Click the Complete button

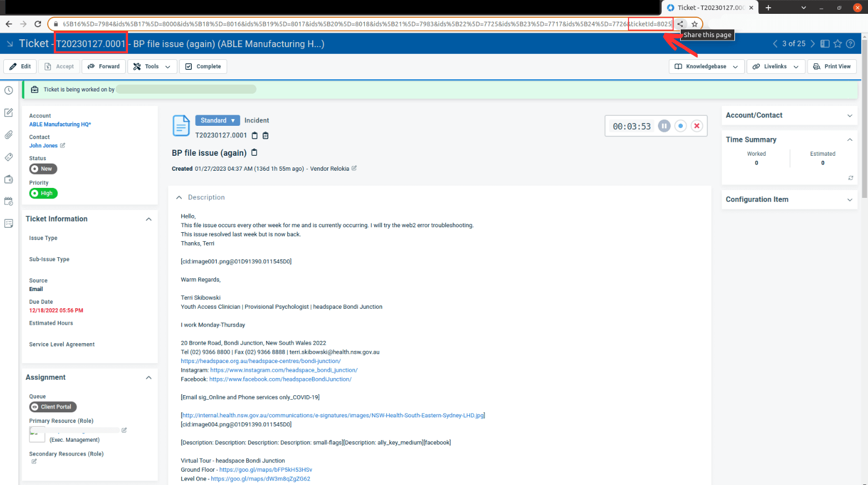tap(203, 67)
